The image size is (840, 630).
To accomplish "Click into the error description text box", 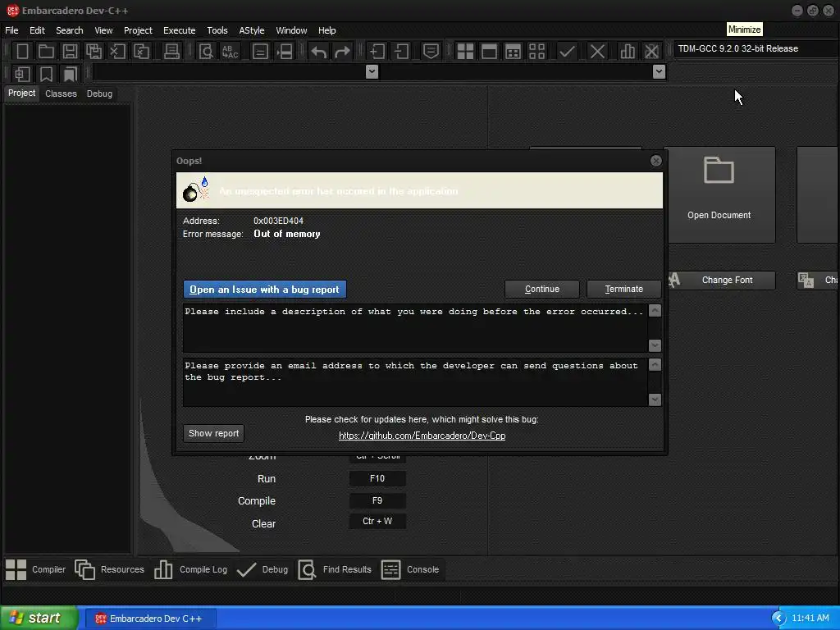I will tap(415, 328).
